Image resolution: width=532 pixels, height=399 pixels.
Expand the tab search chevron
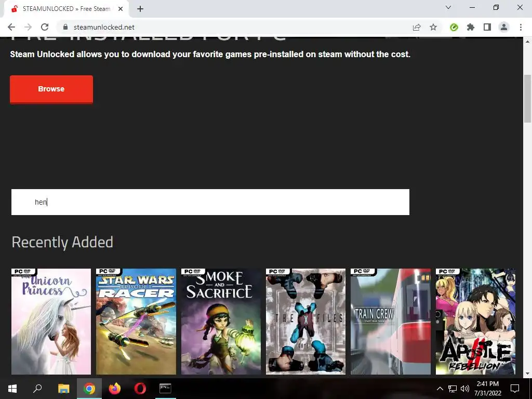pos(448,7)
